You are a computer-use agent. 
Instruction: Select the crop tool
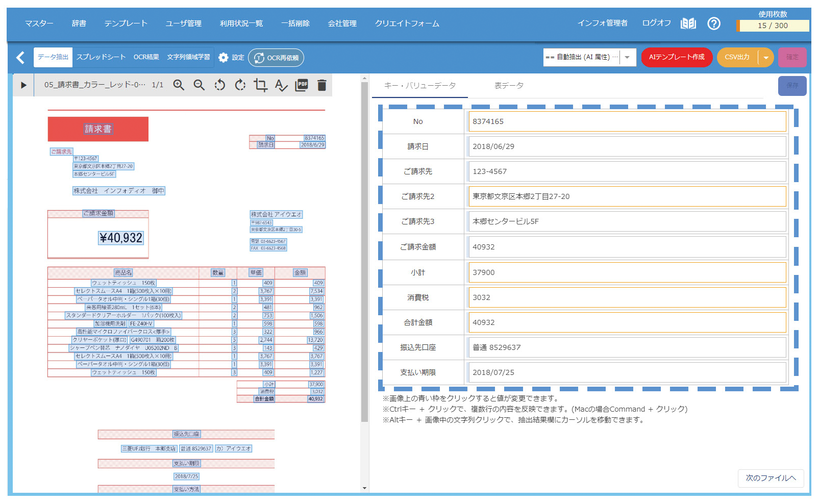pos(261,85)
